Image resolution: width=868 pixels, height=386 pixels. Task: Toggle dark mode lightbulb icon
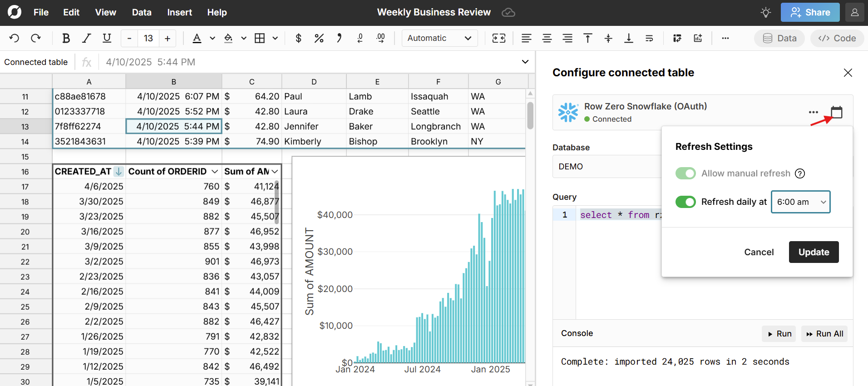(766, 12)
